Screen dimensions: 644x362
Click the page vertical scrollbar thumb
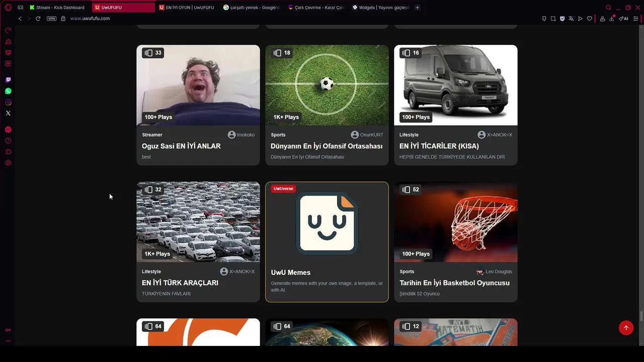click(641, 316)
